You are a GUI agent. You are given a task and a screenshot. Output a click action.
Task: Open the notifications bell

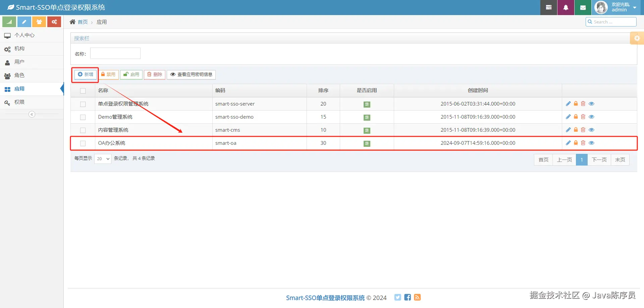(x=566, y=7)
